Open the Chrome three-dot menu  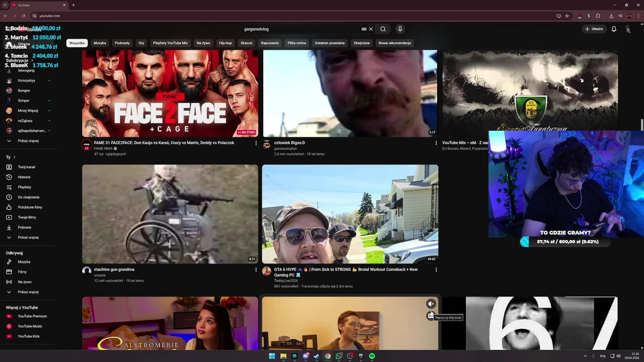point(638,16)
